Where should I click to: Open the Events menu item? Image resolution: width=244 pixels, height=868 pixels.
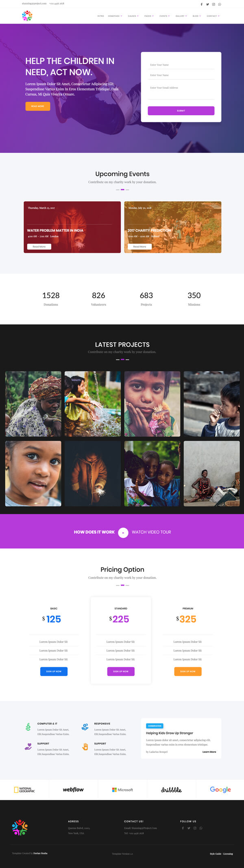coord(164,16)
